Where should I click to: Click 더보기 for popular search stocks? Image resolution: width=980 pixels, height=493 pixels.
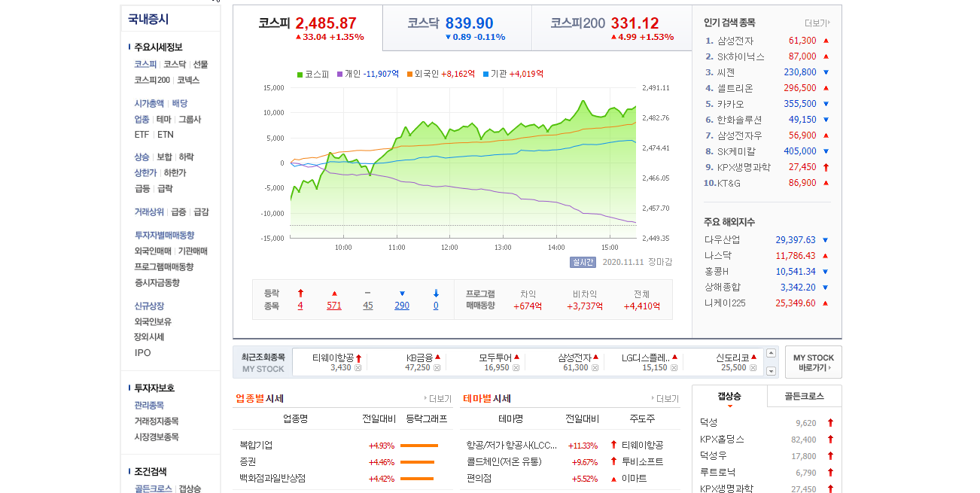(x=817, y=23)
